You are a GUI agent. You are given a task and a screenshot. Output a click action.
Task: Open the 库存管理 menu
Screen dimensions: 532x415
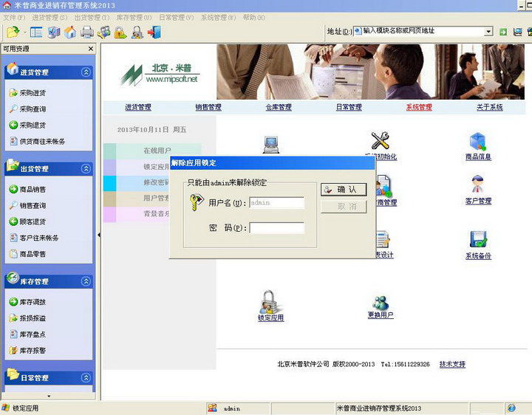tap(134, 17)
